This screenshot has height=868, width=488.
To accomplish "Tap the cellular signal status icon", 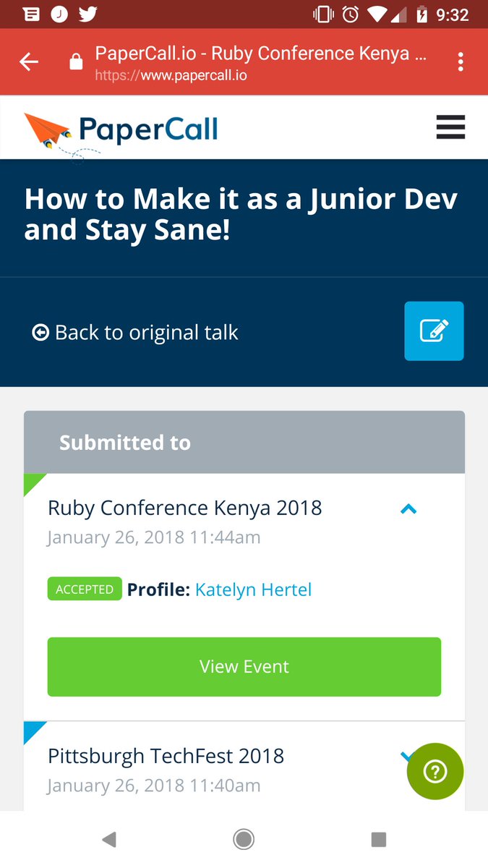I will pos(399,14).
